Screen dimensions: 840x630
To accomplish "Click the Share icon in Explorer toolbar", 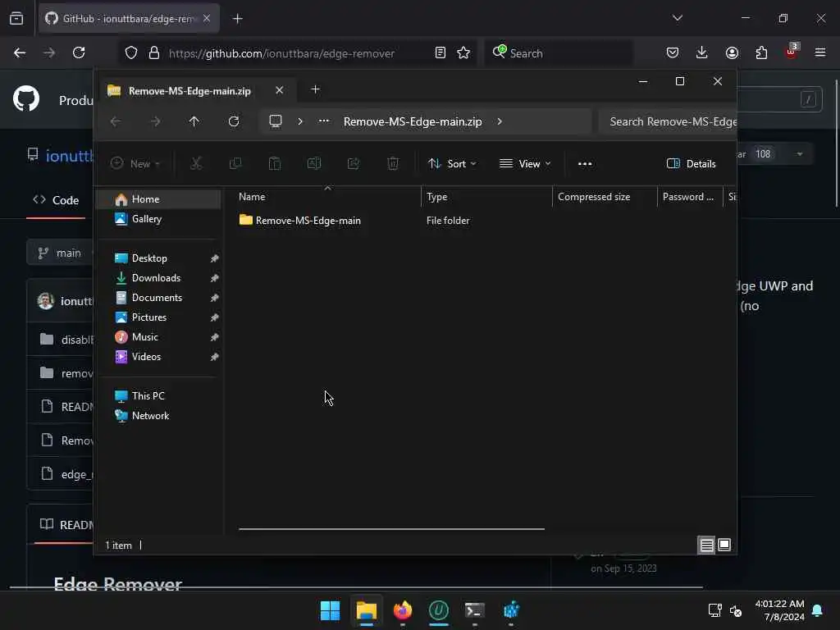I will pos(354,163).
